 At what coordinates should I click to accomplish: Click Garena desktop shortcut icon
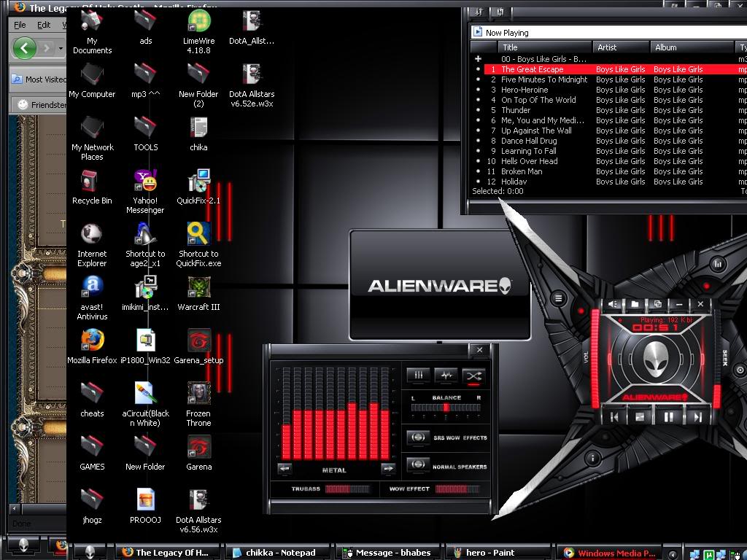(x=198, y=454)
